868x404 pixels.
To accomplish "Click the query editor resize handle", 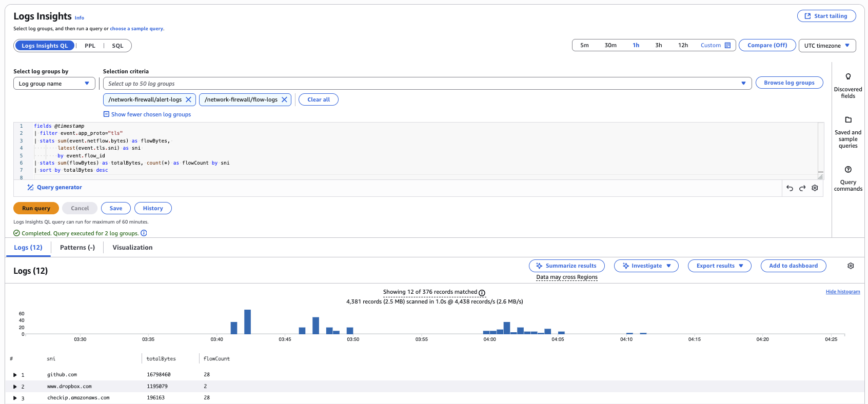I will [820, 176].
